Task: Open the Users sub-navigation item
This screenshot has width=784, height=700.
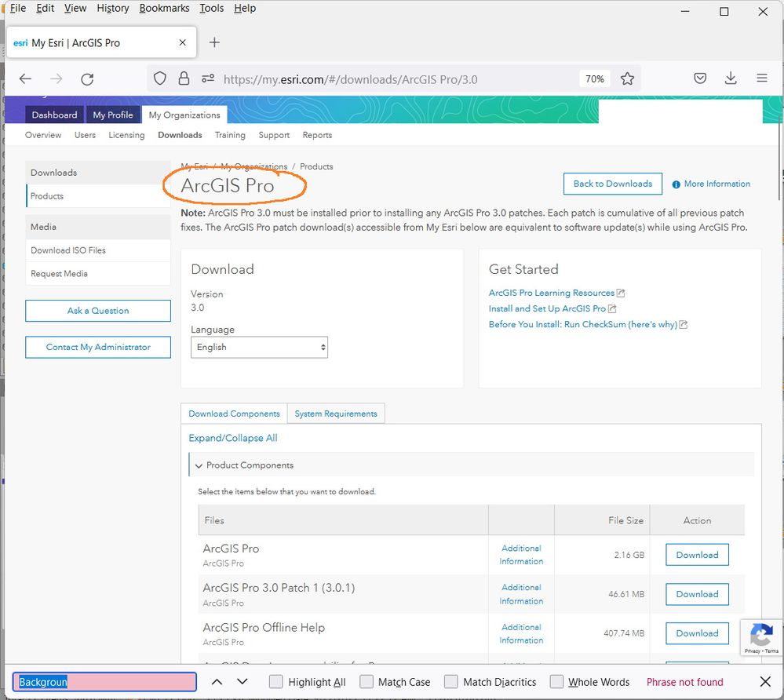Action: (x=85, y=135)
